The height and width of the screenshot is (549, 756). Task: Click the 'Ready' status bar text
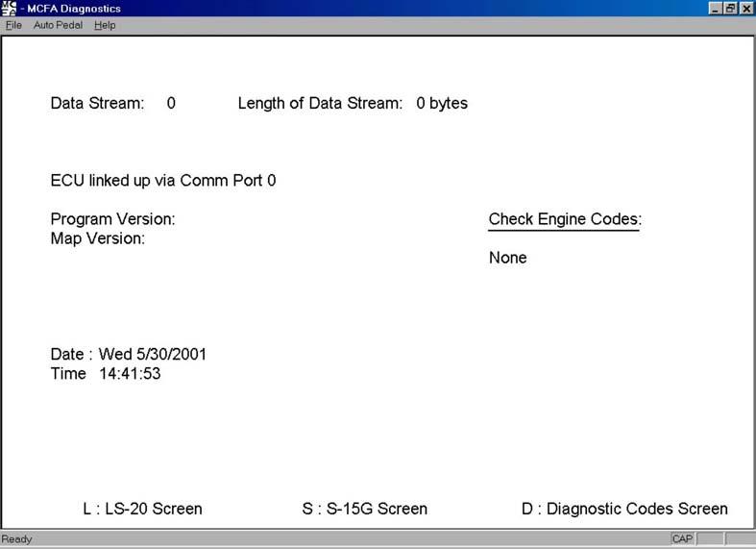(16, 538)
